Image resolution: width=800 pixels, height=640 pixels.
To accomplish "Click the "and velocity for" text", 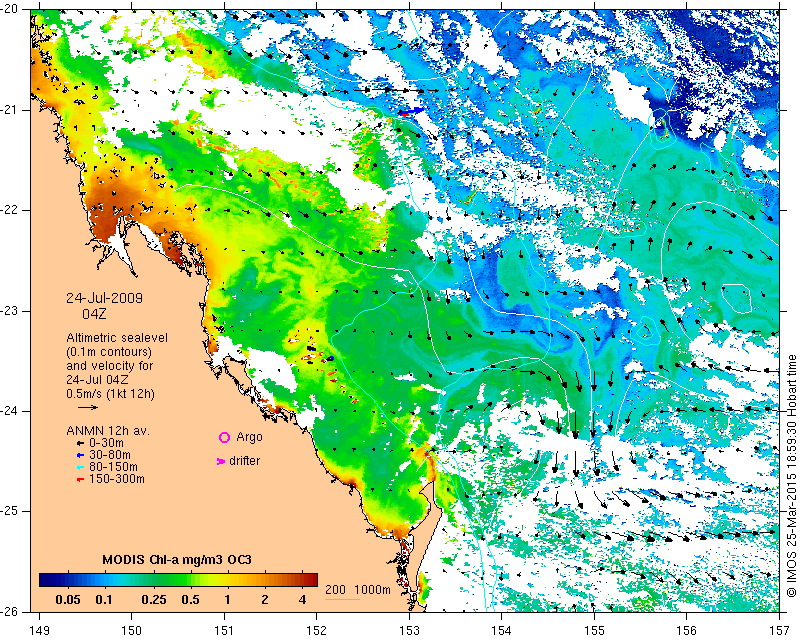I will pos(110,366).
